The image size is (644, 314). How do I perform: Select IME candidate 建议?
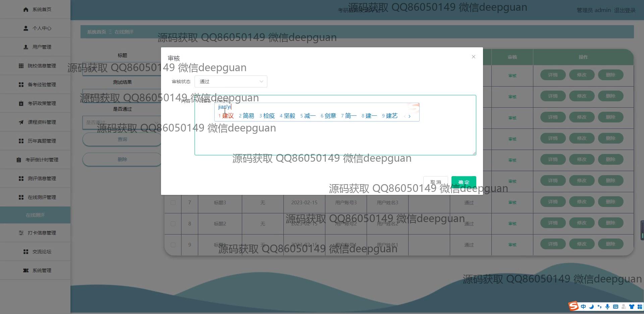[x=228, y=116]
